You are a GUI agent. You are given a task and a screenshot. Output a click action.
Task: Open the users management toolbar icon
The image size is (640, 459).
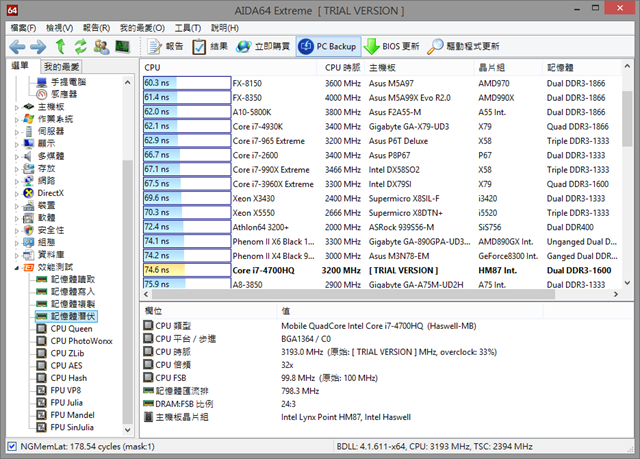pyautogui.click(x=101, y=47)
